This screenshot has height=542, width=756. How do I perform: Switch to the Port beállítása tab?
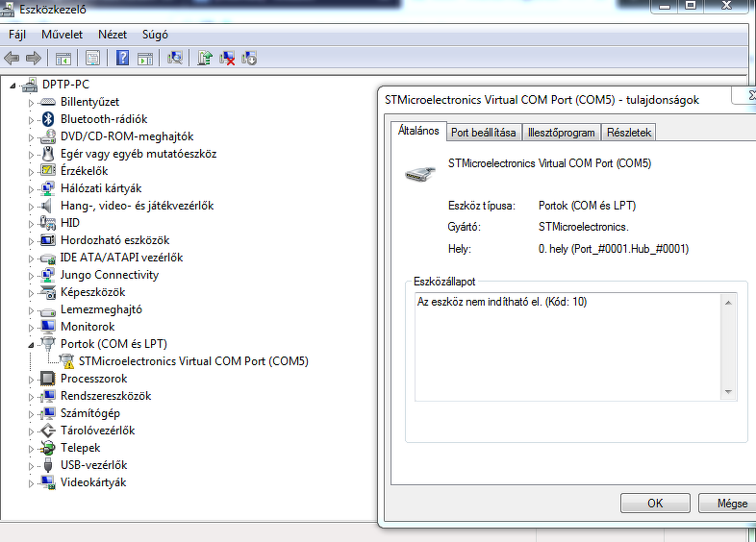click(484, 133)
